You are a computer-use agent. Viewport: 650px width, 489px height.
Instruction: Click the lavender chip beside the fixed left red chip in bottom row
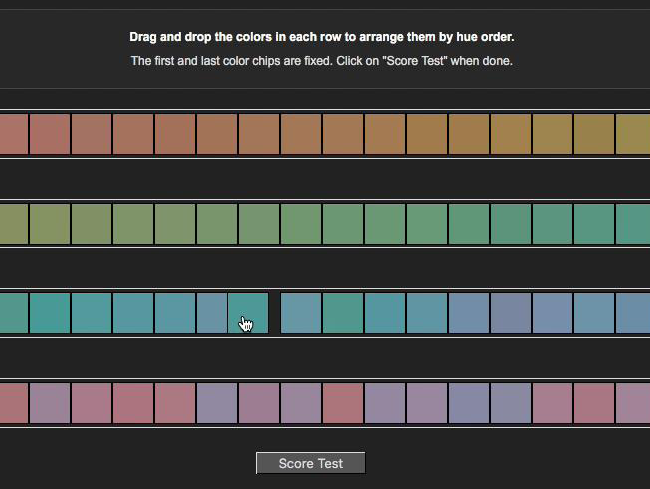(x=50, y=403)
